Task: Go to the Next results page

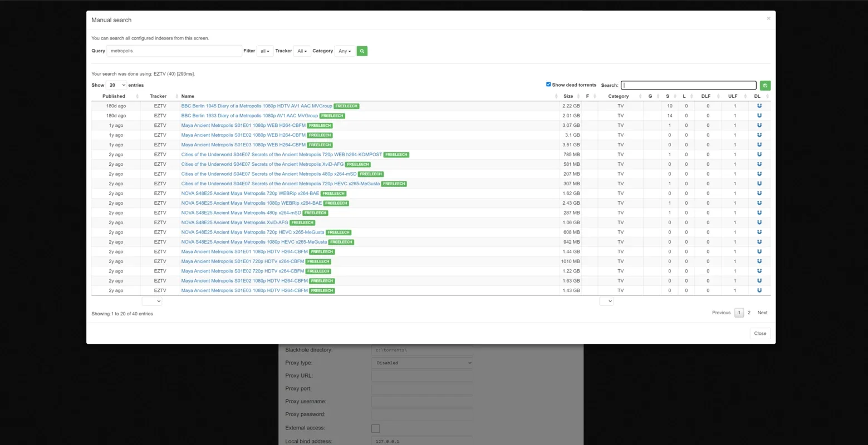Action: (x=762, y=313)
